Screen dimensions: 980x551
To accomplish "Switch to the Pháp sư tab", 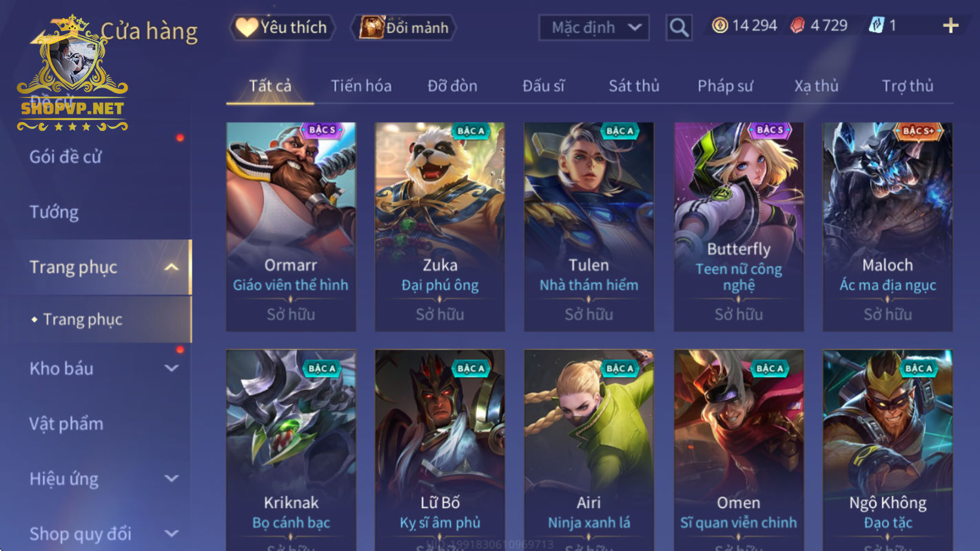I will coord(725,86).
